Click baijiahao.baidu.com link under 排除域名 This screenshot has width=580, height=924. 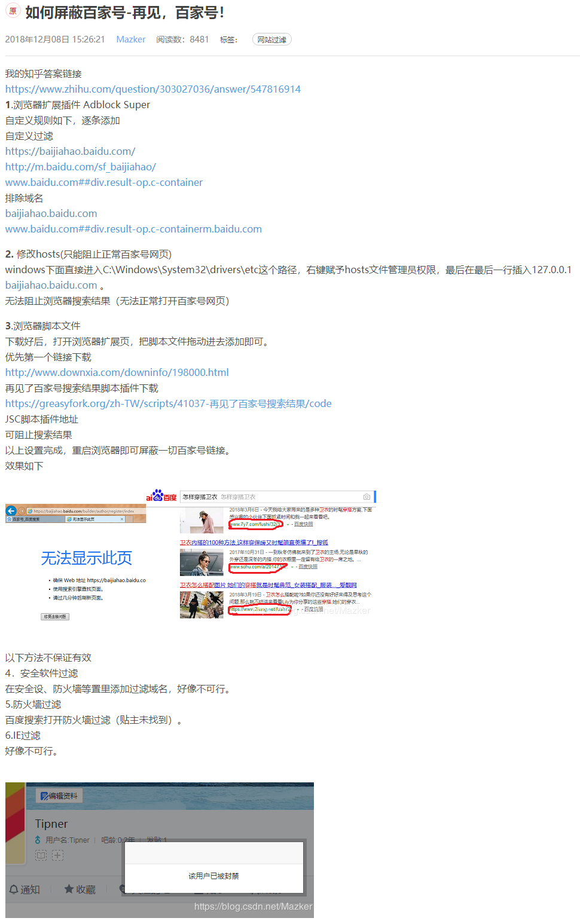click(51, 213)
